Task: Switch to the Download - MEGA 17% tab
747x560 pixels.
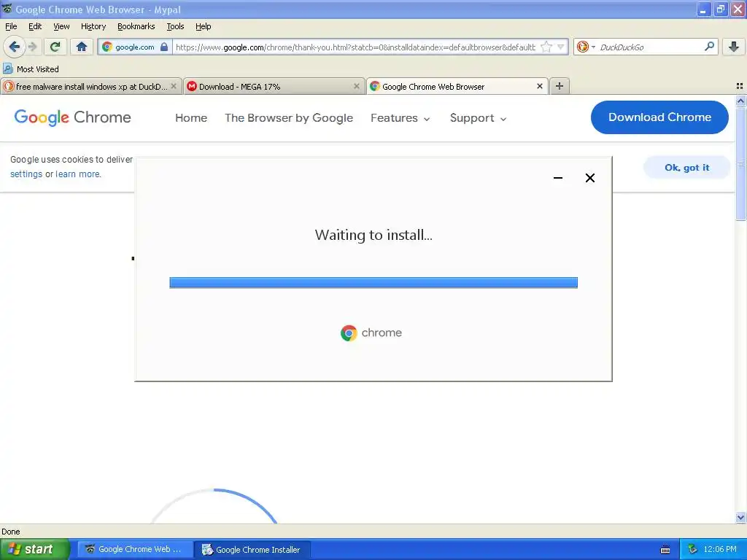Action: pos(274,86)
